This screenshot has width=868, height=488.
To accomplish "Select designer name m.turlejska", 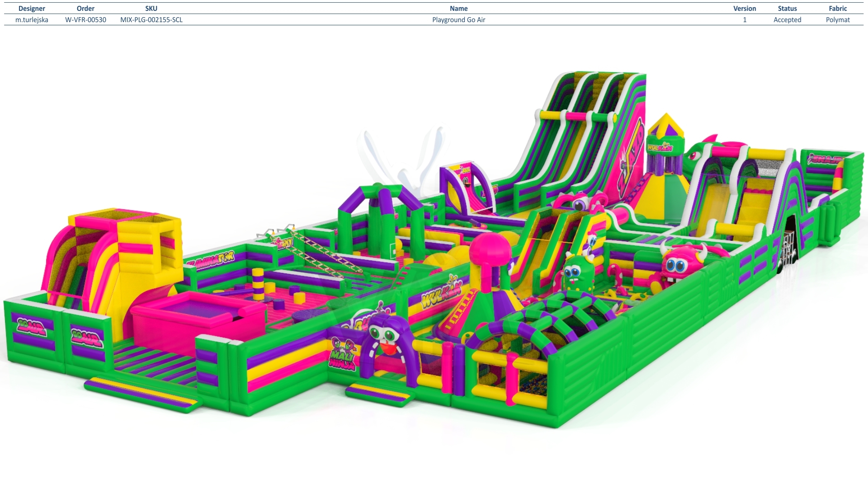I will click(32, 20).
